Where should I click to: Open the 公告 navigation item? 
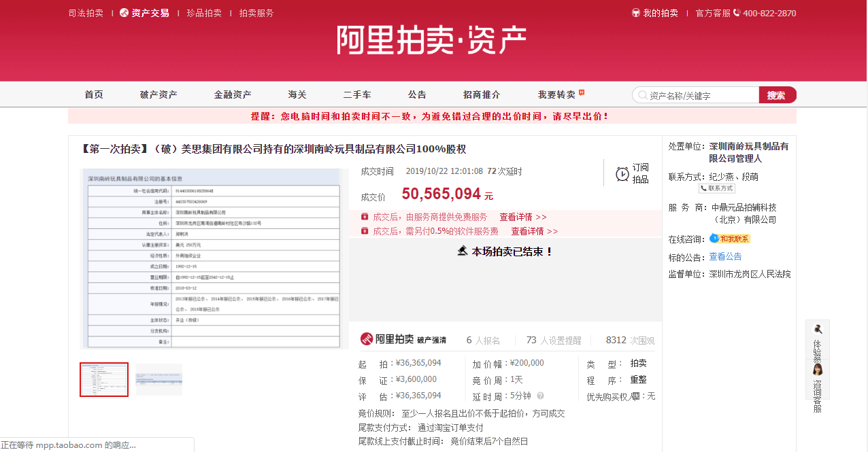click(x=417, y=95)
